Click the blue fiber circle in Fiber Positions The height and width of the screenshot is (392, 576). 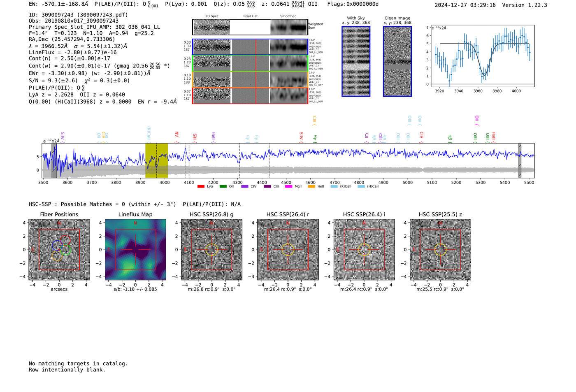57,246
